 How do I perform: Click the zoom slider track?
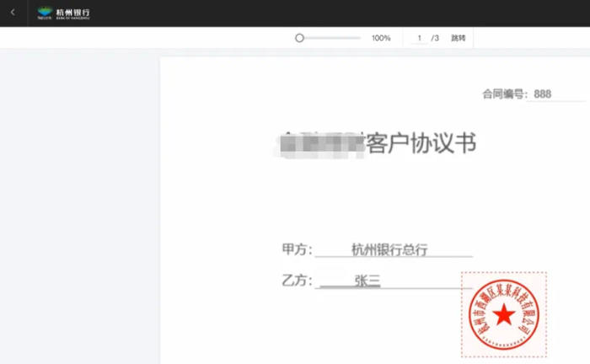328,38
